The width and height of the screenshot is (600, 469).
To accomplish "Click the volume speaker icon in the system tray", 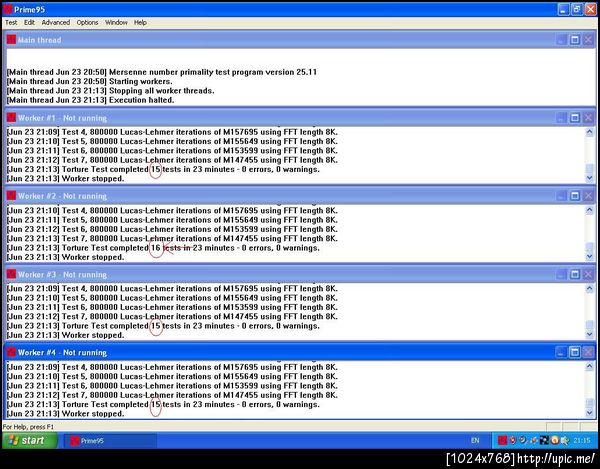I will coord(565,441).
